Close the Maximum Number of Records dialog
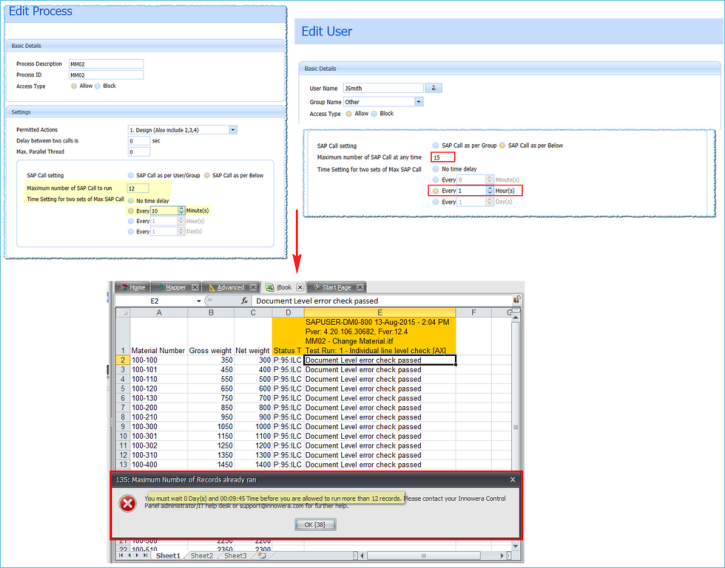Screen dimensions: 725x568 512,480
